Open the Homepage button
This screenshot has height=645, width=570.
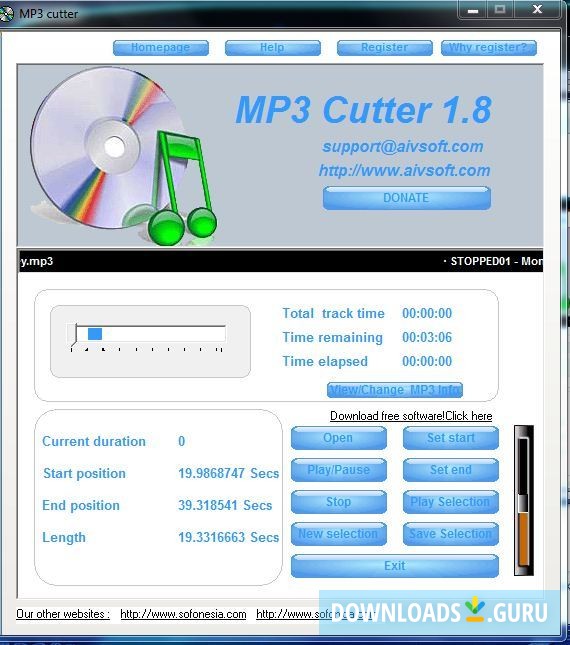pos(161,48)
